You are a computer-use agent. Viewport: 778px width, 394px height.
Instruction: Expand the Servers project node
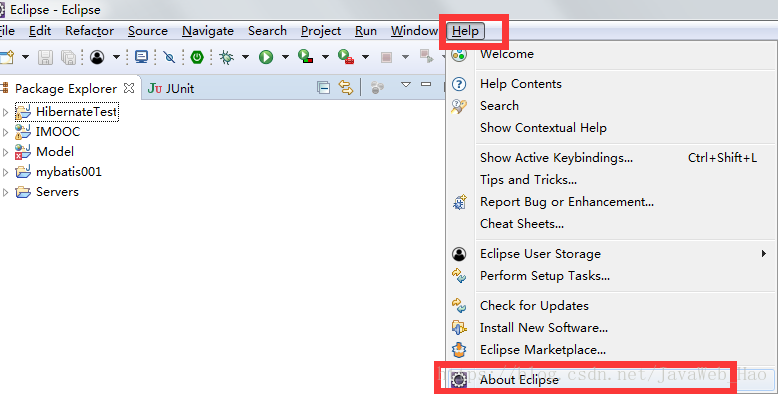pyautogui.click(x=5, y=192)
